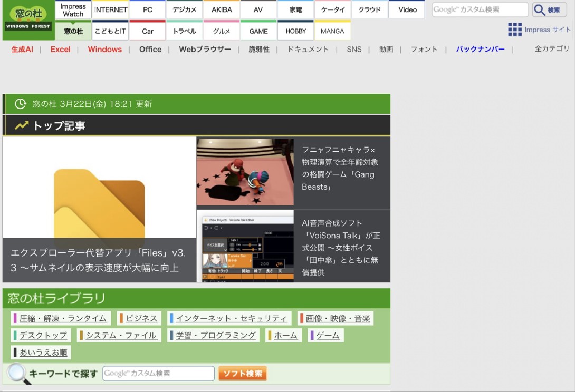Click the clock icon beside update time
This screenshot has height=392, width=575.
[x=20, y=104]
